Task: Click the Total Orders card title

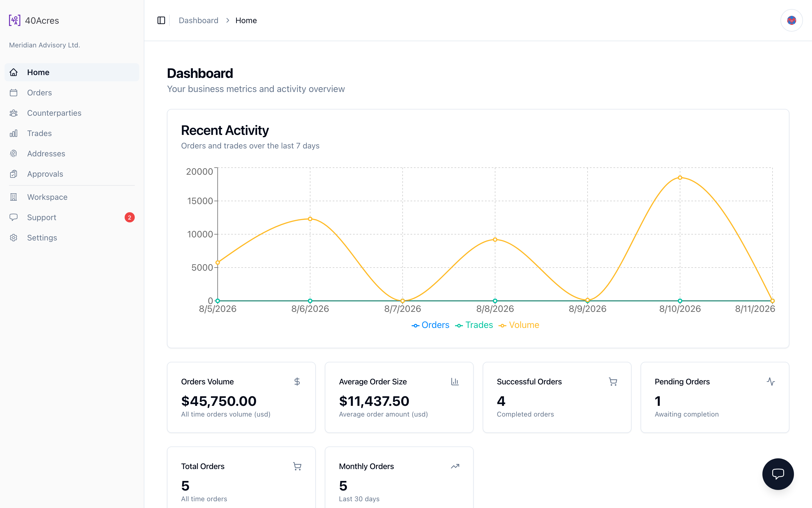Action: [203, 466]
